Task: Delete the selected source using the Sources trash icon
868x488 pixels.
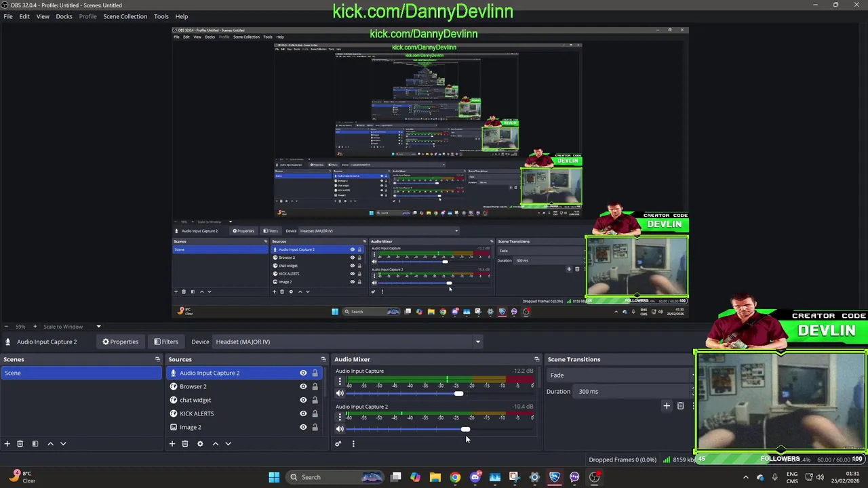Action: 185,444
